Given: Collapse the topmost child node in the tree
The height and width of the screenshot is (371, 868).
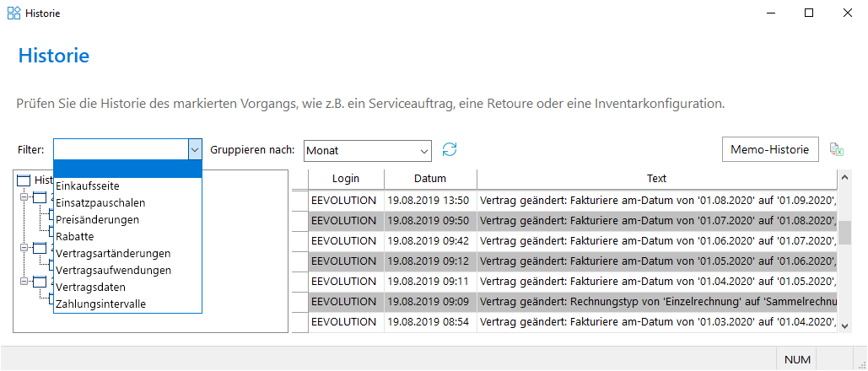Looking at the screenshot, I should pyautogui.click(x=24, y=196).
